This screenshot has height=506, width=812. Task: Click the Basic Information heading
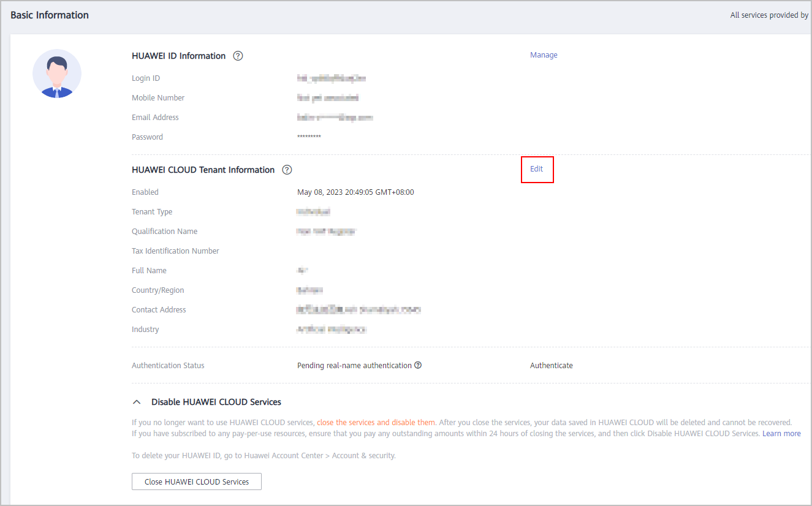(50, 15)
